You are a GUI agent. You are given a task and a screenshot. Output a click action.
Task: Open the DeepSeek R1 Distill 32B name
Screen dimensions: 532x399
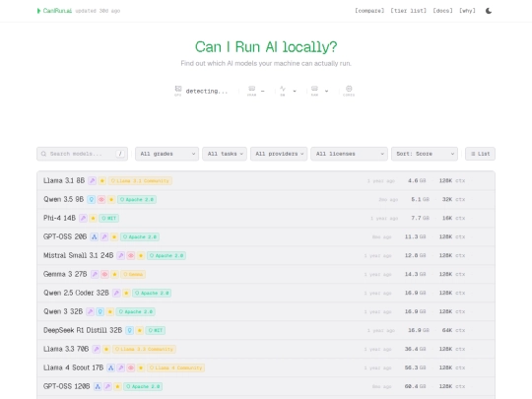(83, 330)
